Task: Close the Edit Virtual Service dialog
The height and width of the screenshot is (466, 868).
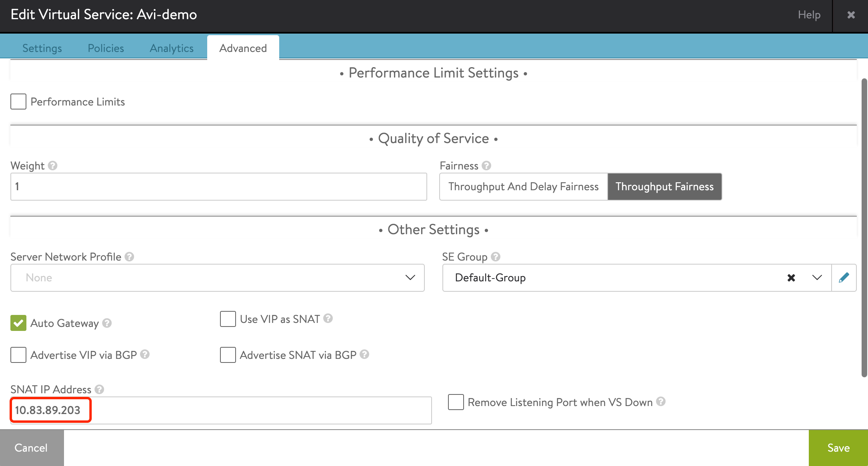Action: click(x=851, y=15)
